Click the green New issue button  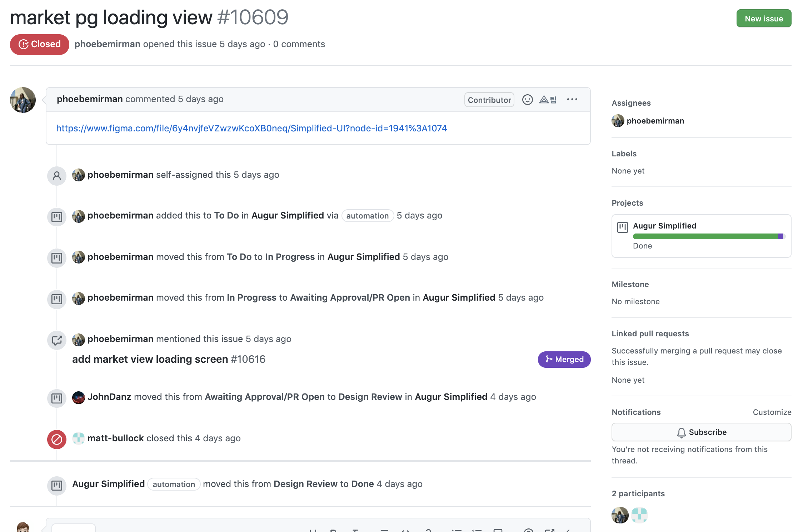click(x=764, y=19)
